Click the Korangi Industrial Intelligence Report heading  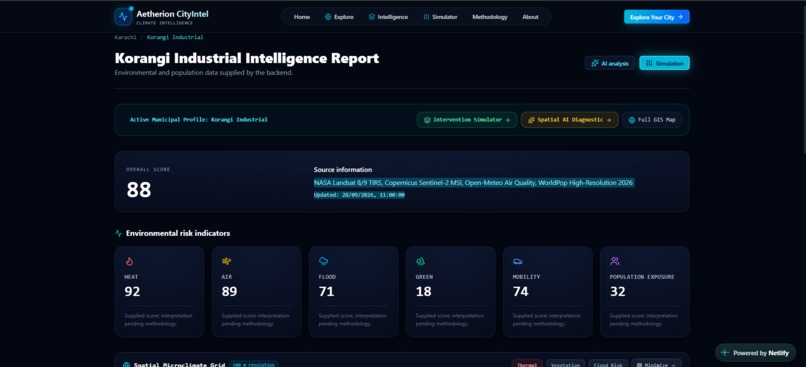247,58
